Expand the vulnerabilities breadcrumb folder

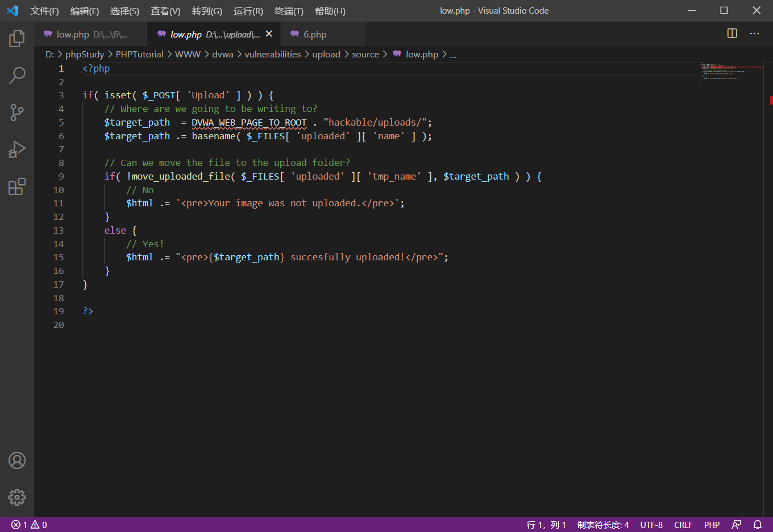click(272, 54)
